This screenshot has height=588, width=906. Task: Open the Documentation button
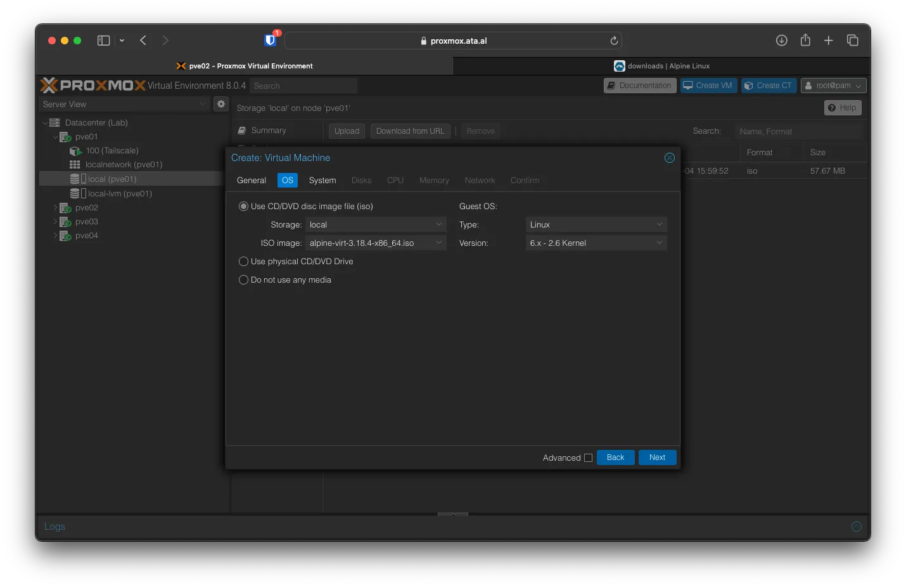pyautogui.click(x=640, y=86)
